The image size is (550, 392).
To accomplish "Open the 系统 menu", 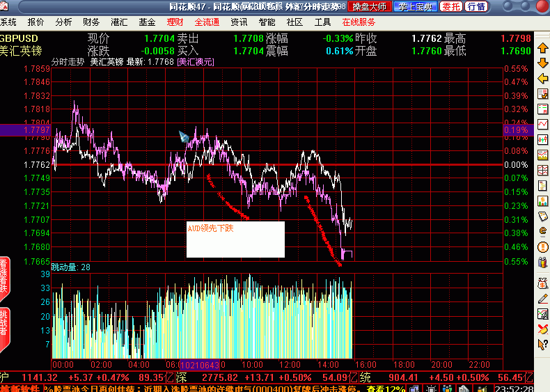I will coord(8,22).
